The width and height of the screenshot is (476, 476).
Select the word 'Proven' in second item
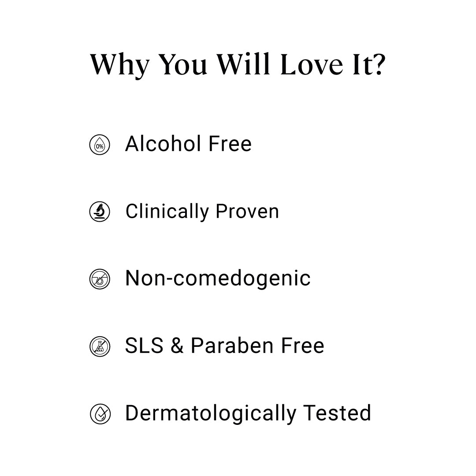coord(247,211)
